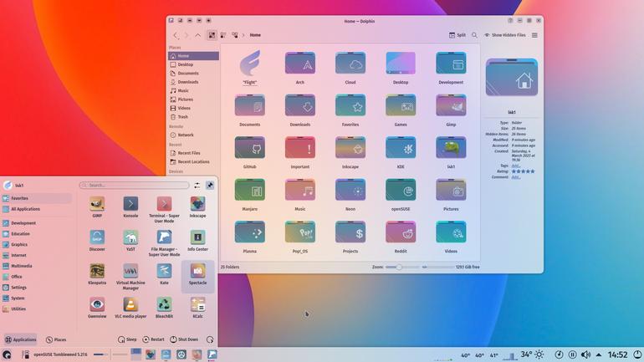Select icons view mode in Dolphin toolbar

pos(212,35)
